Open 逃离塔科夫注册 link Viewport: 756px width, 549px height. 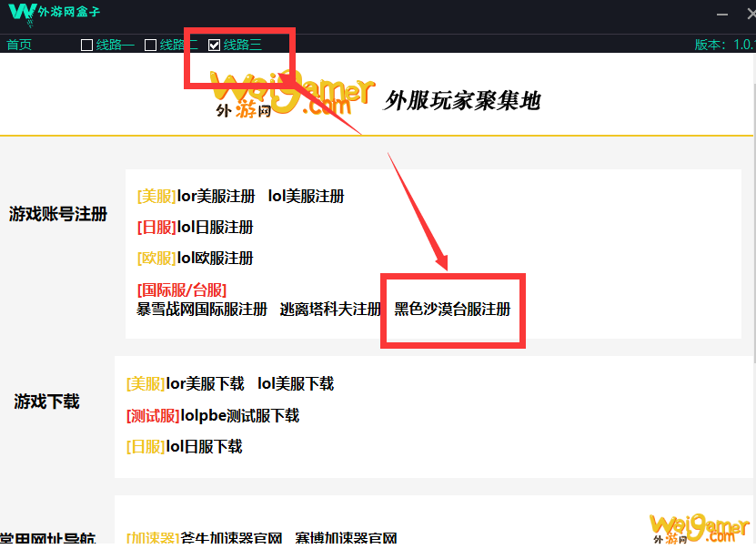(x=330, y=310)
